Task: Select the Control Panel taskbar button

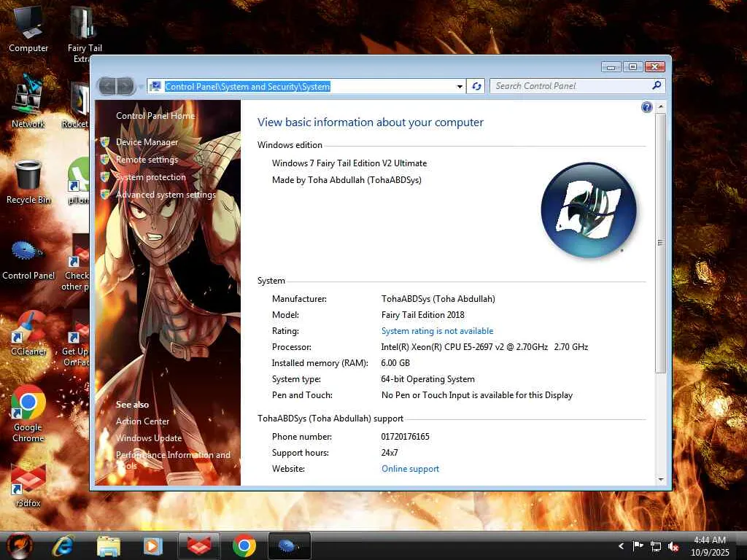Action: click(x=289, y=545)
